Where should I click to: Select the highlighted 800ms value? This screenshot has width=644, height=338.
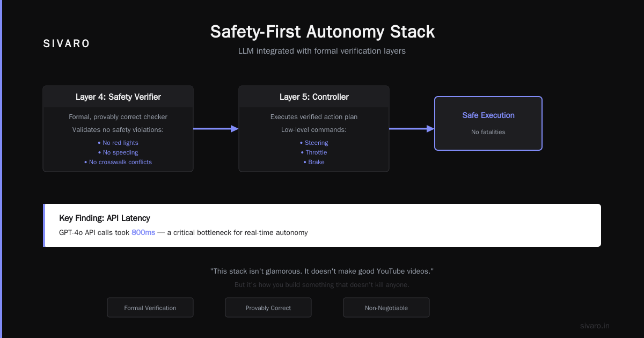(143, 233)
